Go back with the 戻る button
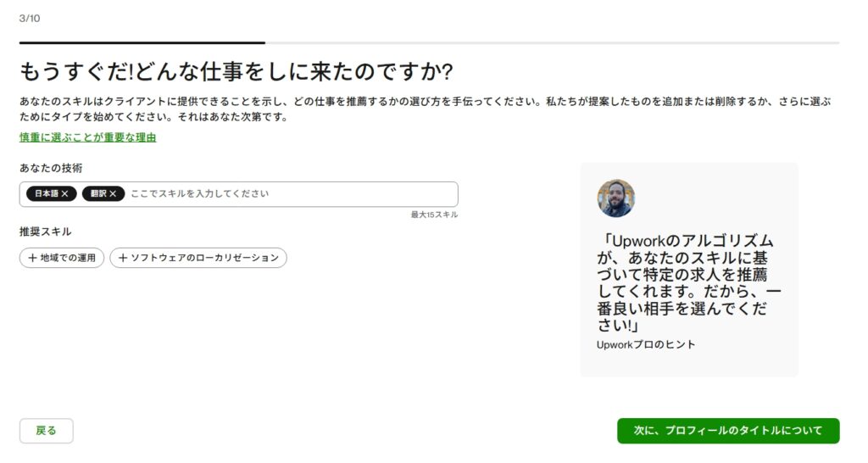 tap(47, 431)
